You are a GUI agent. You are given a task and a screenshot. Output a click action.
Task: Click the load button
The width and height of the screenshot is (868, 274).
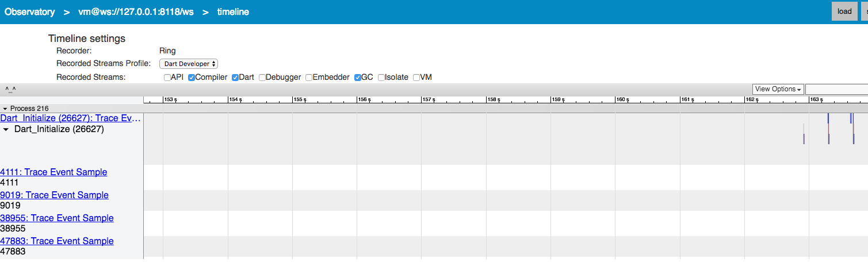pyautogui.click(x=844, y=11)
